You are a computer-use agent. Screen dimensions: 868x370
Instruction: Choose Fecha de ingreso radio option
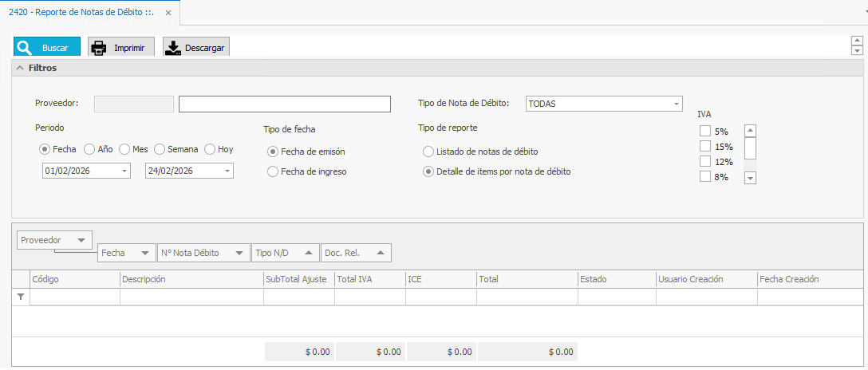(273, 171)
